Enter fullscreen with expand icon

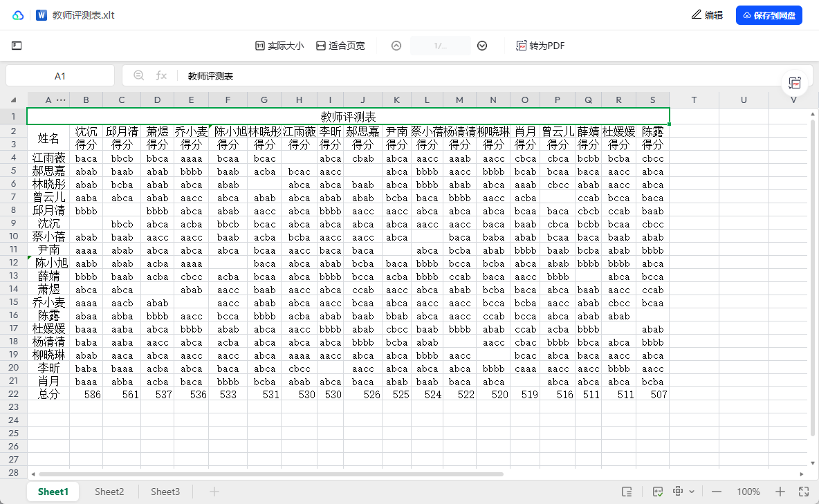[x=804, y=492]
